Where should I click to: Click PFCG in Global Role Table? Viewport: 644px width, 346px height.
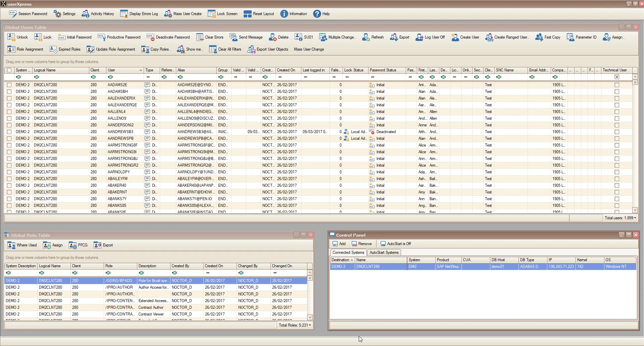(78, 245)
